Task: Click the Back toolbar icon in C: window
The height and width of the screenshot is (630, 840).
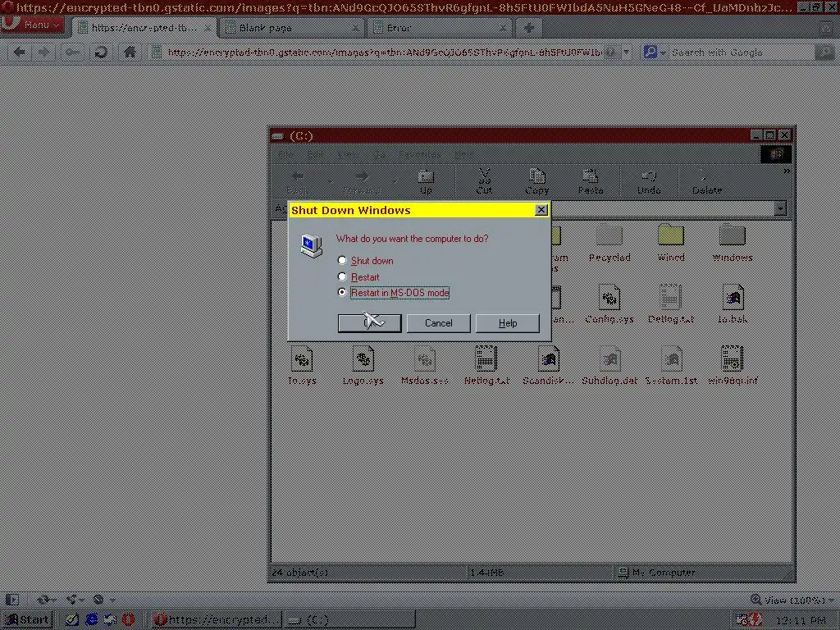Action: click(298, 181)
